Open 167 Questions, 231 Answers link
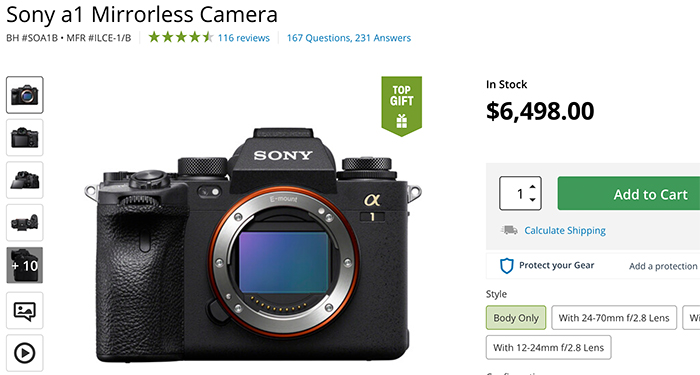Image resolution: width=700 pixels, height=375 pixels. point(349,38)
